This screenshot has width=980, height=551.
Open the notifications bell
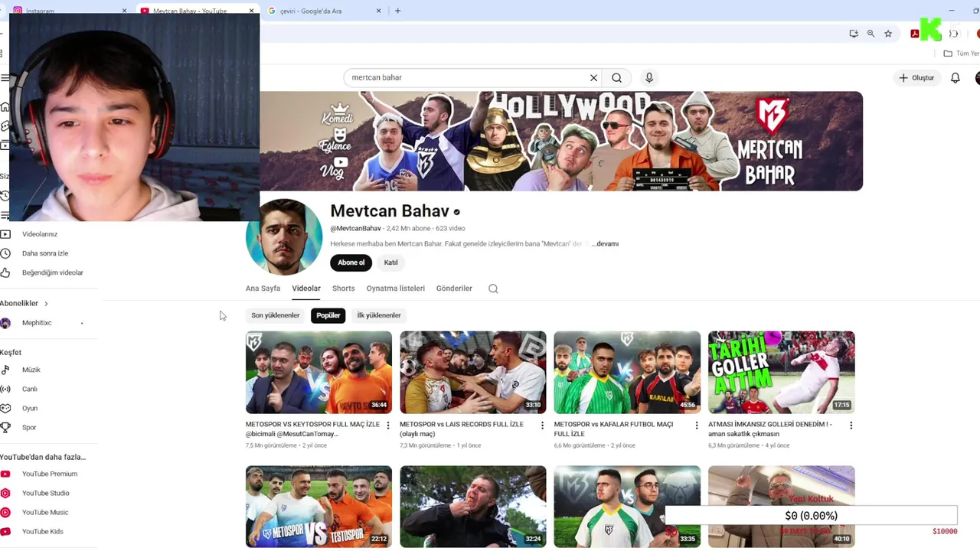click(955, 77)
